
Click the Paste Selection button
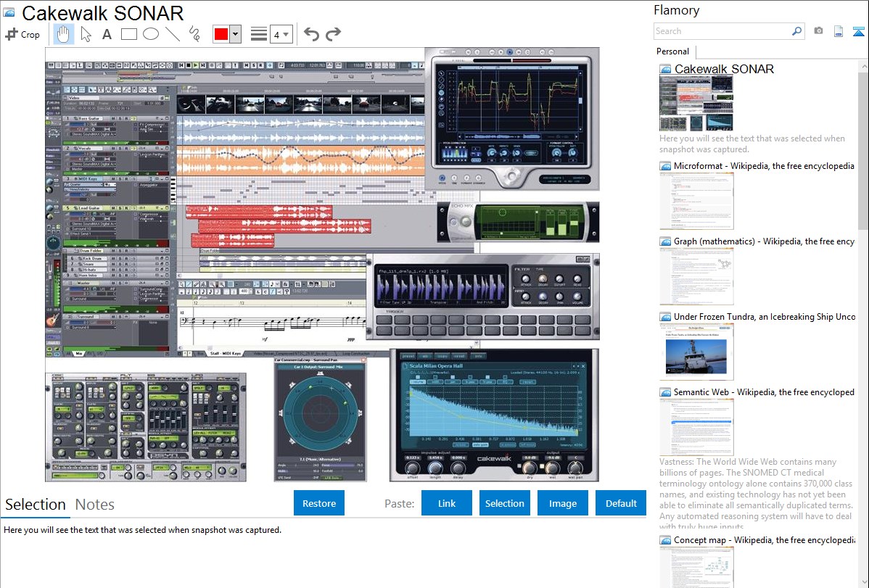click(x=504, y=503)
